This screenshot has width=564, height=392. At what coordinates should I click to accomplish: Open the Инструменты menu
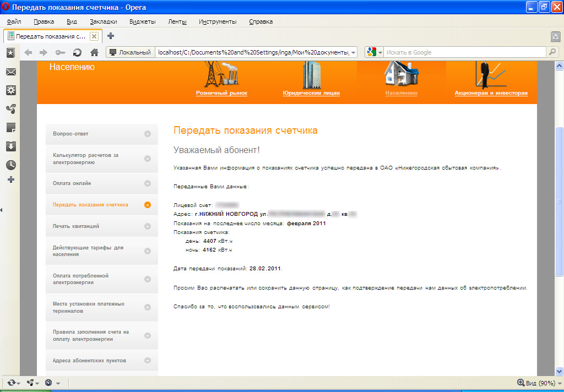click(x=218, y=21)
